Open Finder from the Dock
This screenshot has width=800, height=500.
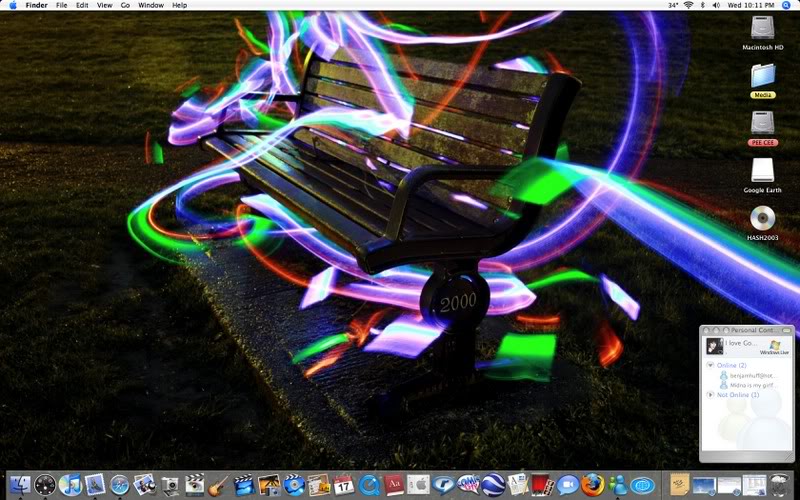20,485
